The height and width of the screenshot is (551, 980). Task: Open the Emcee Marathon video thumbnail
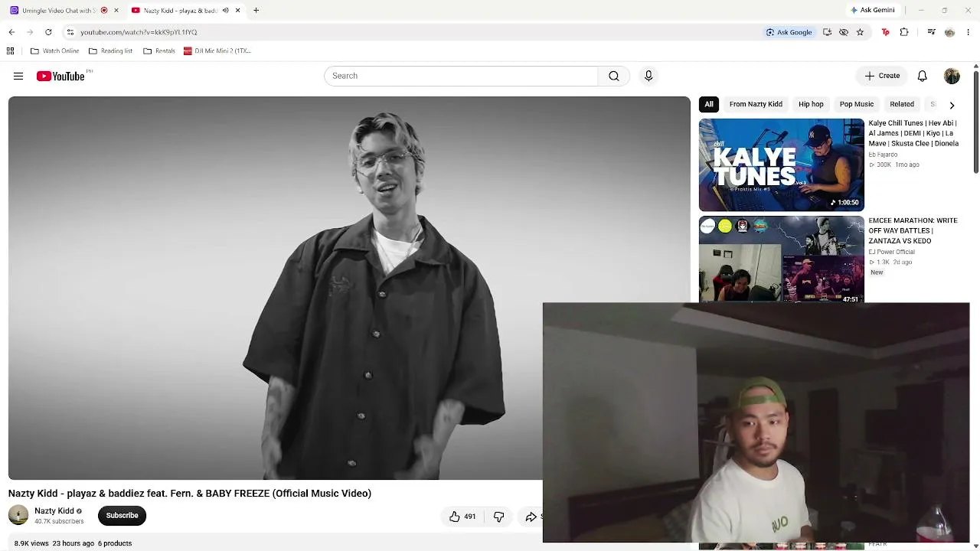pyautogui.click(x=781, y=259)
